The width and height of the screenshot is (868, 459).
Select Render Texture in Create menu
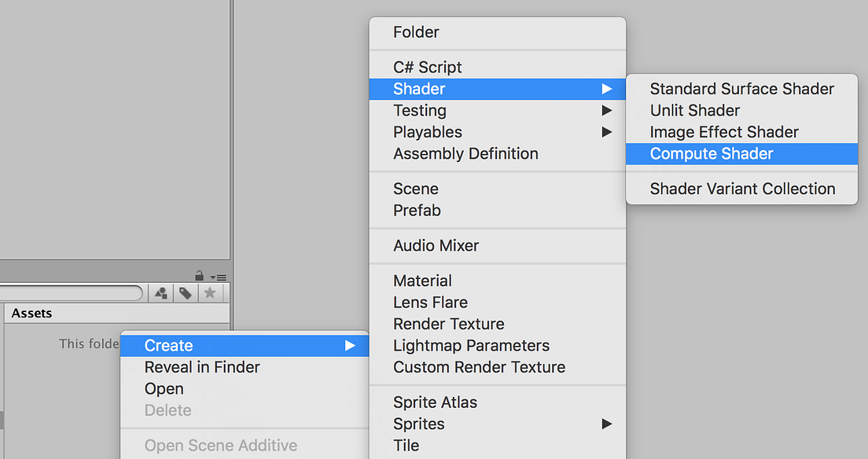pos(449,324)
